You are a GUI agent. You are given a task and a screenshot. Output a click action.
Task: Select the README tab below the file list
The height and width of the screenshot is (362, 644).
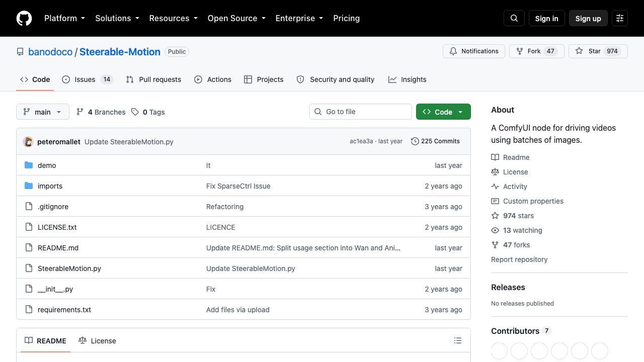pos(45,341)
